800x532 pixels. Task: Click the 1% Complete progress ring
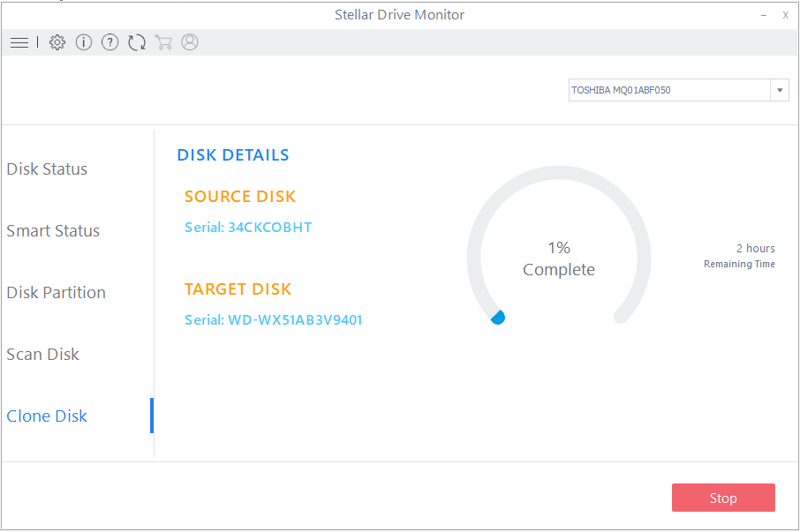(559, 259)
